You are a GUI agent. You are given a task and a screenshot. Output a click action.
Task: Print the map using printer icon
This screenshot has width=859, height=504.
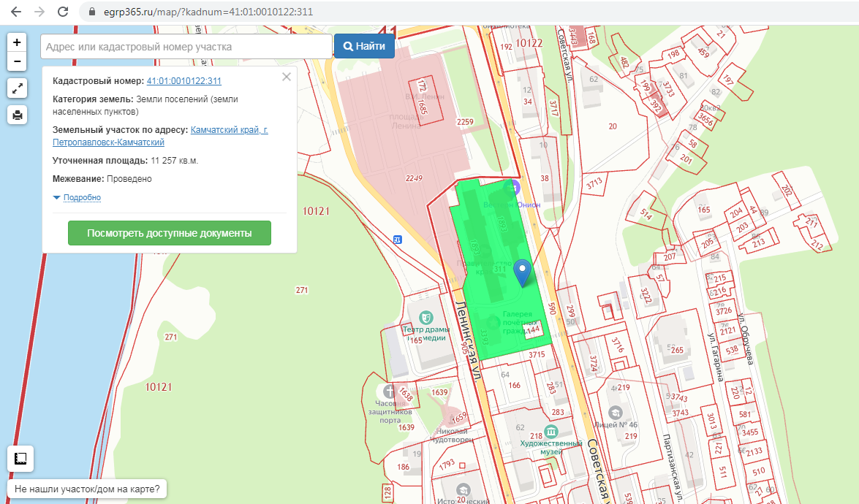coord(17,115)
